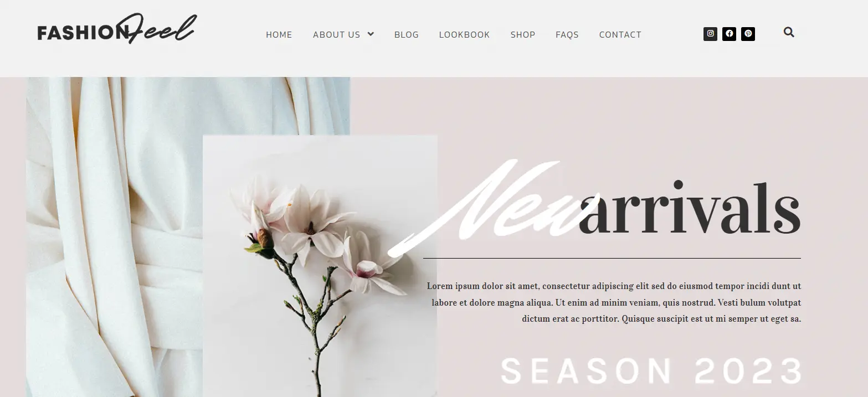The height and width of the screenshot is (397, 868).
Task: Click the FashionFeel logo
Action: (x=117, y=29)
